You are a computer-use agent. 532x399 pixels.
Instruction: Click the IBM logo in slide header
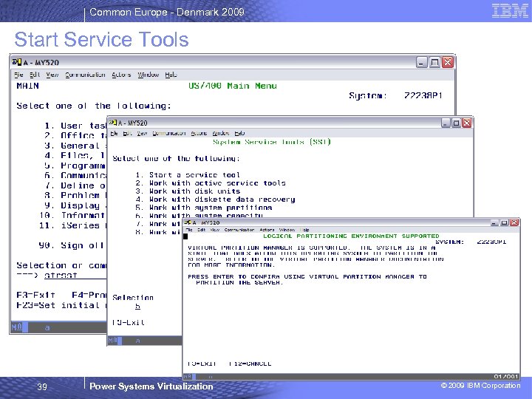click(510, 10)
